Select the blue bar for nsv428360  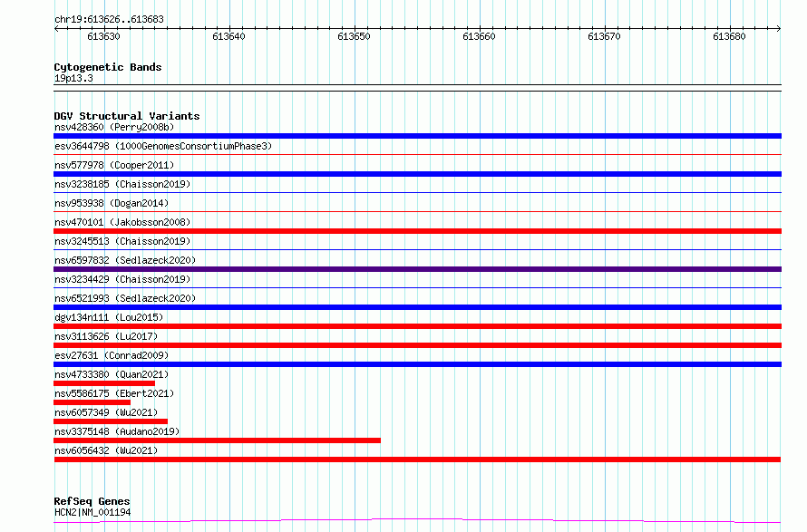pyautogui.click(x=417, y=136)
